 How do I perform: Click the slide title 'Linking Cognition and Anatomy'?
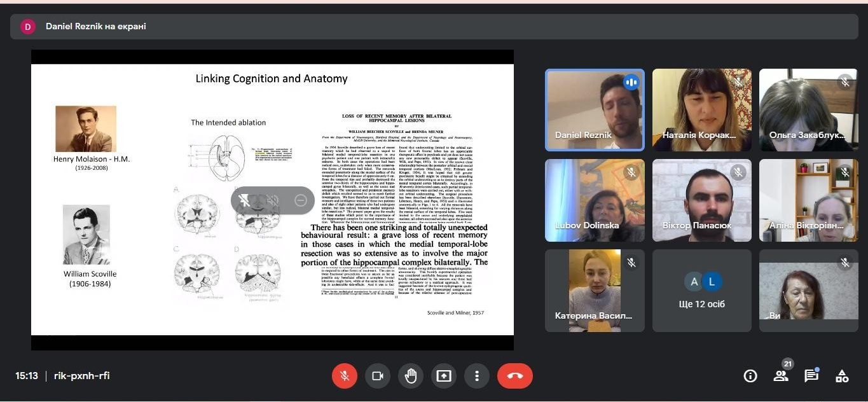pyautogui.click(x=272, y=79)
